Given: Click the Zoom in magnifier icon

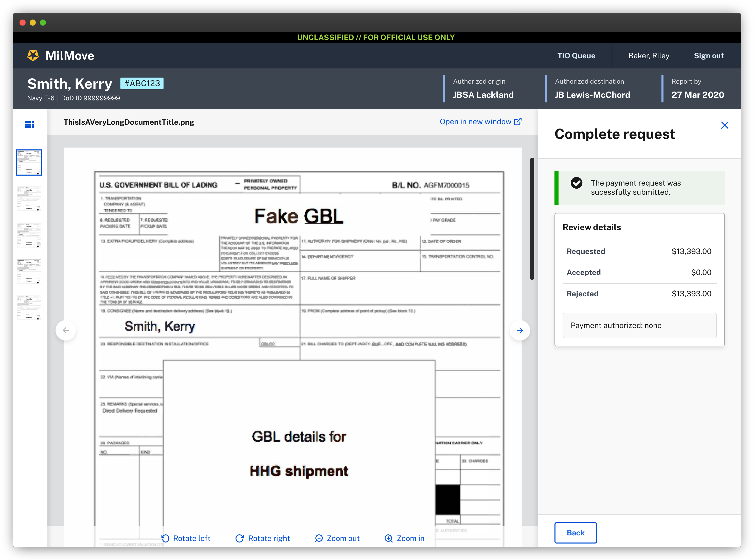Looking at the screenshot, I should (x=388, y=538).
